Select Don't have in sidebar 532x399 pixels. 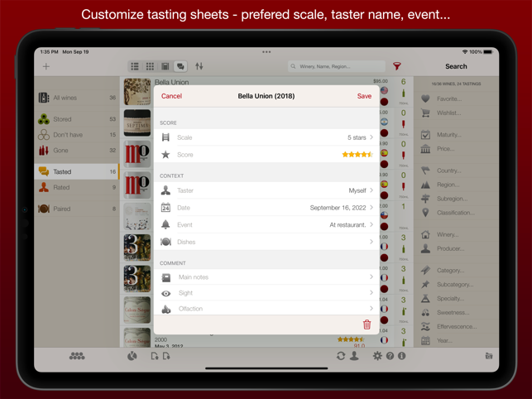point(77,135)
